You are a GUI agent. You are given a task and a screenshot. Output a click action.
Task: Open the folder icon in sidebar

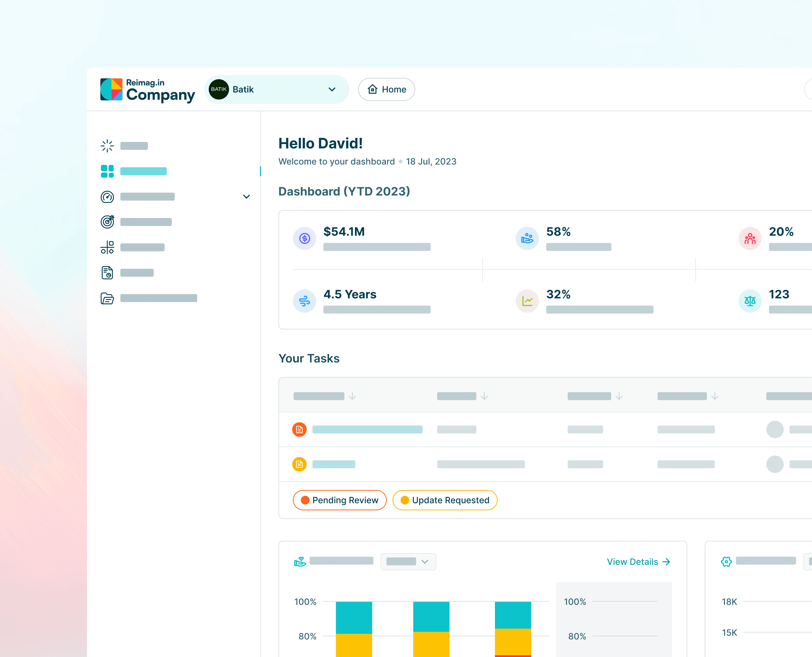107,298
